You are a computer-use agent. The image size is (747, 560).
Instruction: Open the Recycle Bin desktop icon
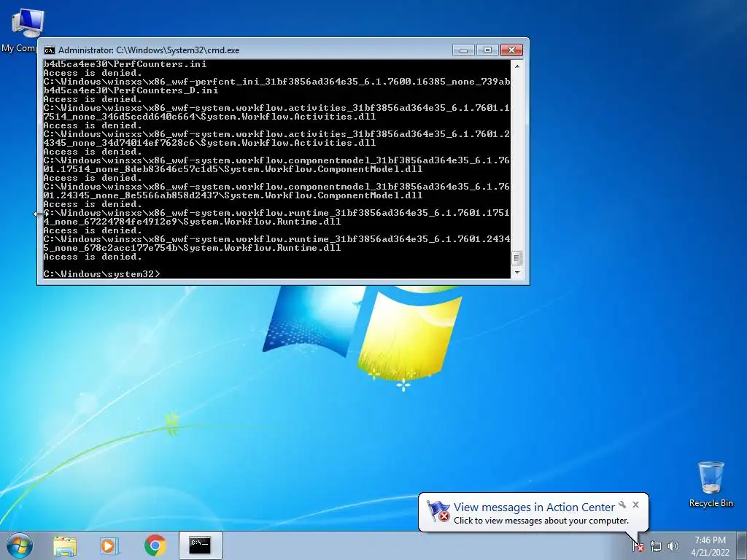[711, 484]
